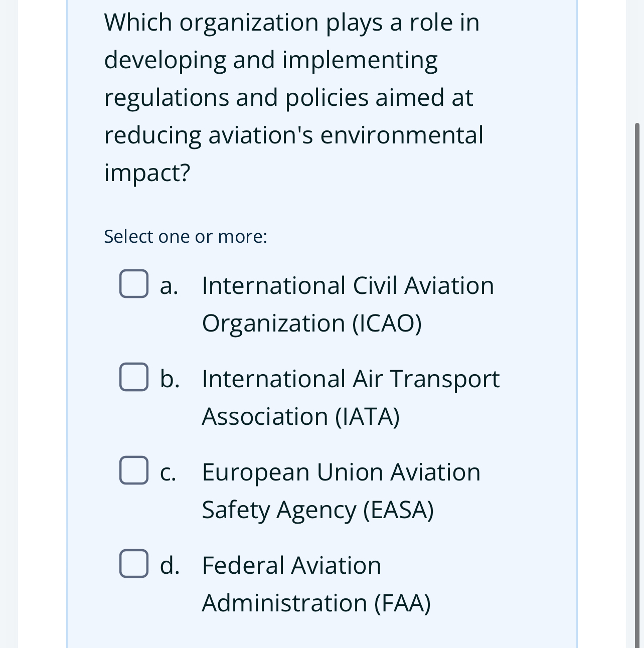This screenshot has width=644, height=648.
Task: Click the word 'impact?' in the question
Action: (x=147, y=173)
